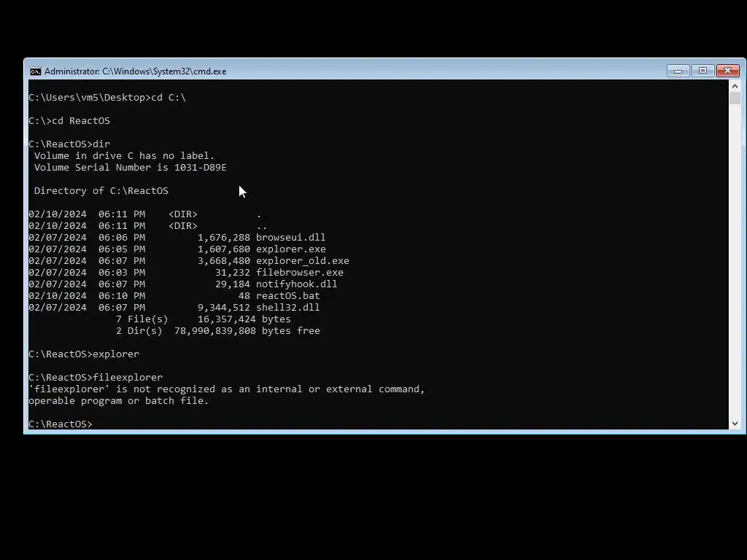Click the 'shell32.dll' file name

click(x=287, y=307)
